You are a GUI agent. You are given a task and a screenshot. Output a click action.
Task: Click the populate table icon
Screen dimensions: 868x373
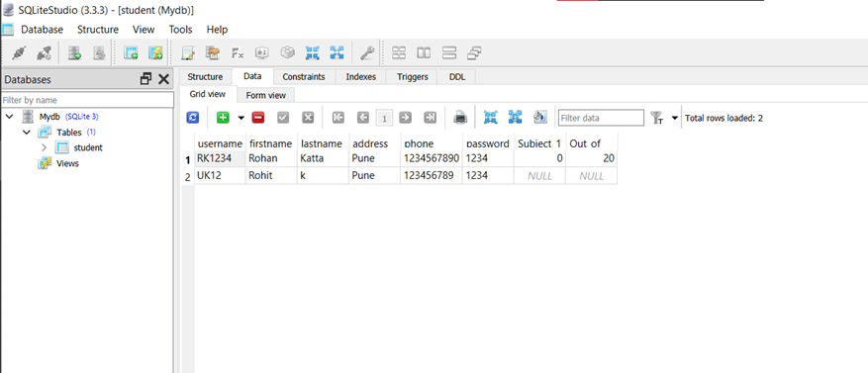pos(539,118)
